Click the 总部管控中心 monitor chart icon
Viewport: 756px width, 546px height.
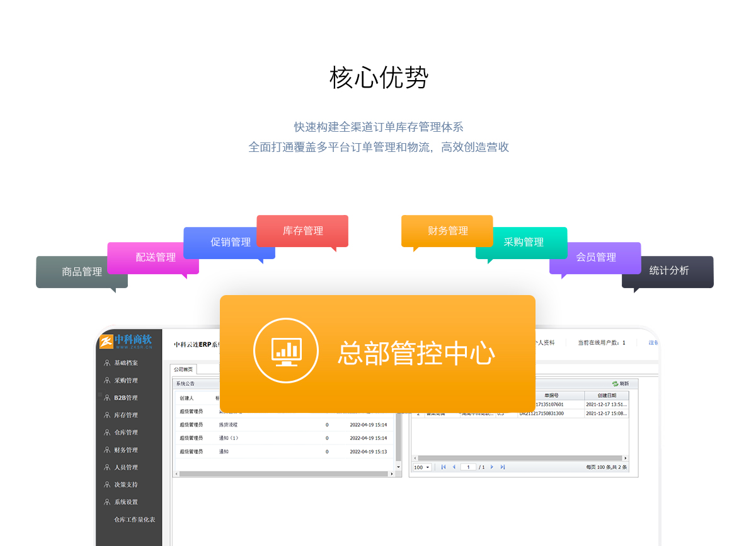(x=286, y=351)
